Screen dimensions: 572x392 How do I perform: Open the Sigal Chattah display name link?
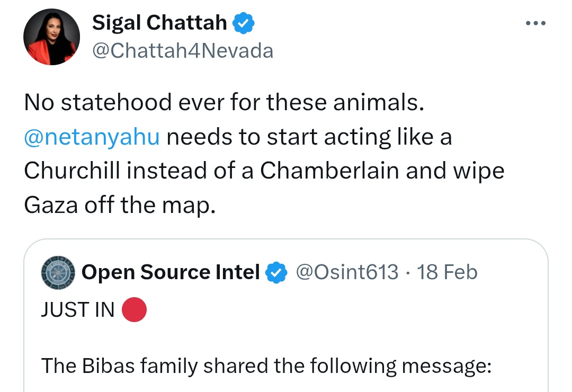pos(159,22)
